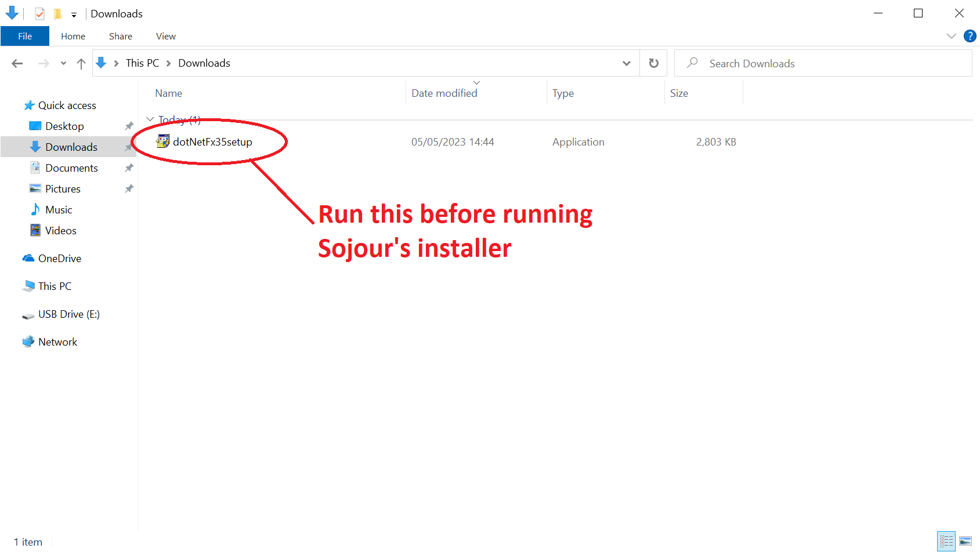Sort files by the Name column header

click(x=168, y=93)
